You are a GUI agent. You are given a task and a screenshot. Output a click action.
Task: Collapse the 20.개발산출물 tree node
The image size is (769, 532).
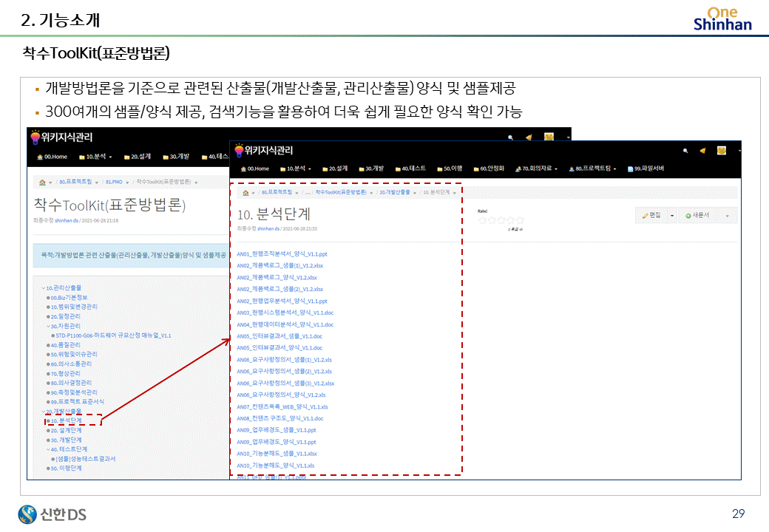(x=44, y=412)
